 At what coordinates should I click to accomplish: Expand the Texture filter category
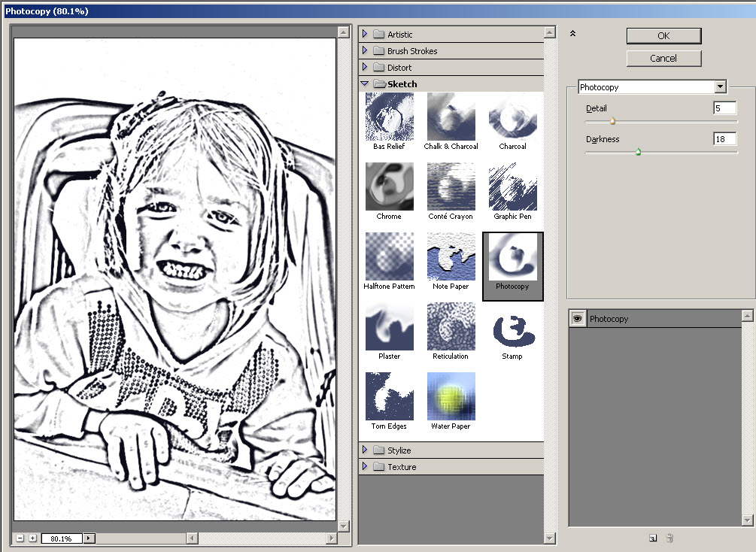366,466
